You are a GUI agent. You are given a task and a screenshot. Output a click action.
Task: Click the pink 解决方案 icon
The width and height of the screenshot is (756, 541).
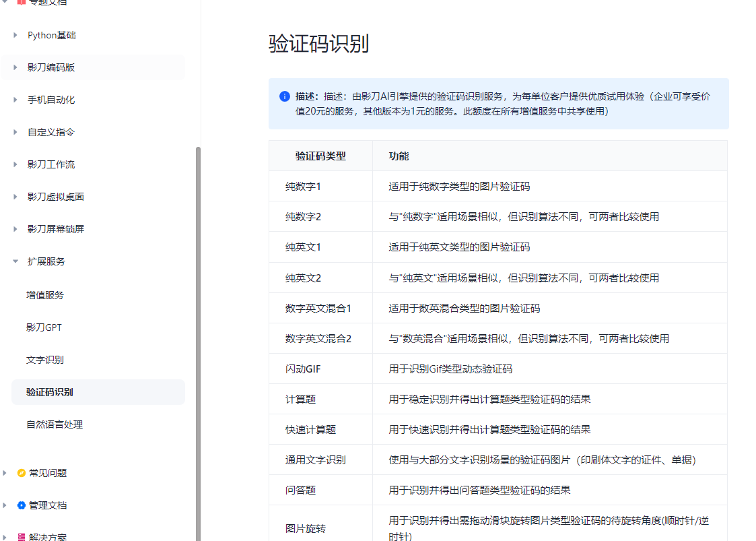22,537
